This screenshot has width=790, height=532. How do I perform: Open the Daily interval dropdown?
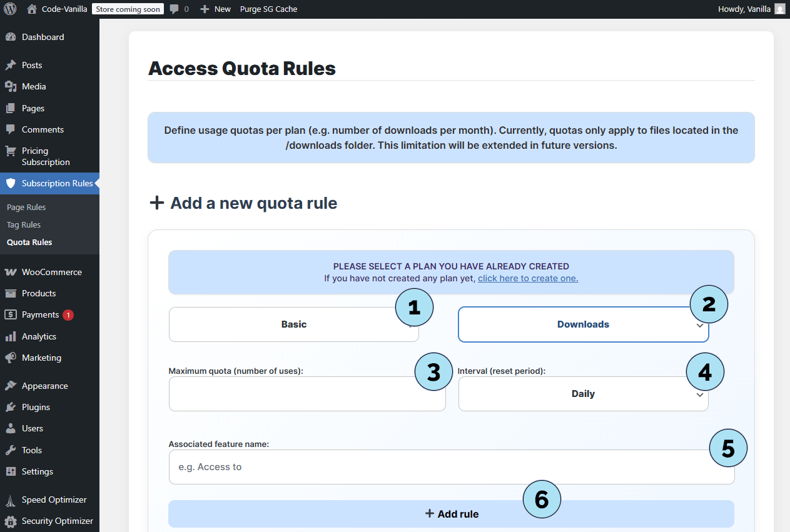coord(583,394)
